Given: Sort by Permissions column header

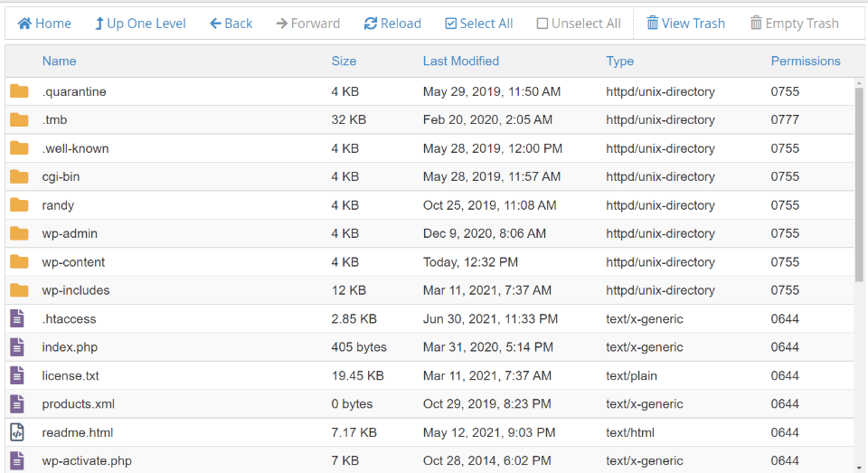Looking at the screenshot, I should tap(806, 61).
